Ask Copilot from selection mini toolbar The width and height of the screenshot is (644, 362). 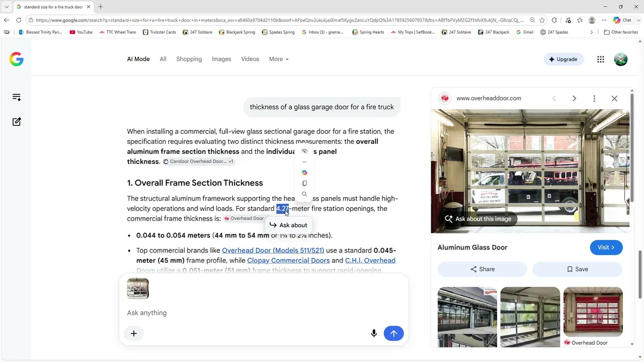(304, 172)
